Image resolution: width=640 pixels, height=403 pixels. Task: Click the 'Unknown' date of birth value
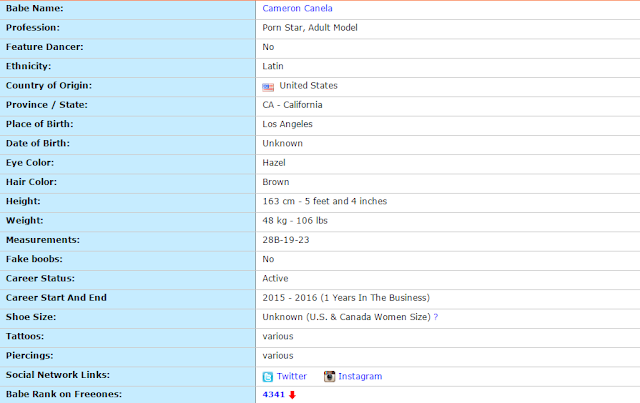click(x=282, y=143)
